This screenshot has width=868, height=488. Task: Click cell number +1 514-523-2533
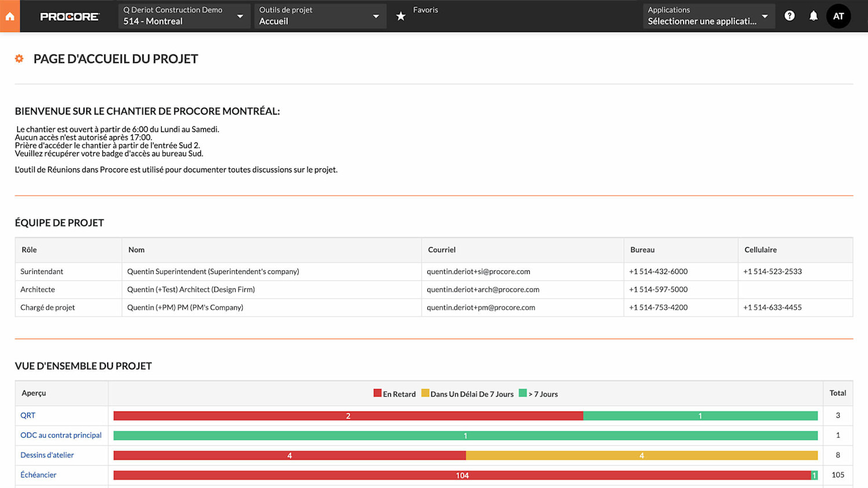(x=772, y=271)
